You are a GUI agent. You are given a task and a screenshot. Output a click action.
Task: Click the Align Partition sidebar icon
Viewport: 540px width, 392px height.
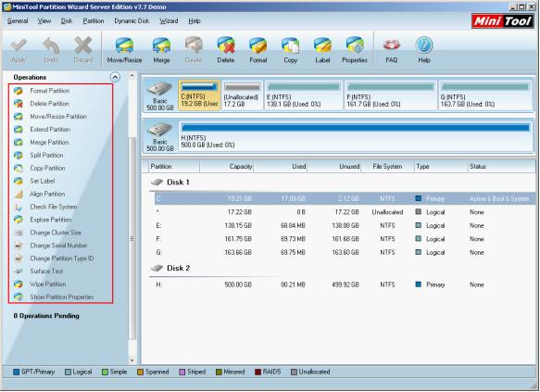[x=19, y=195]
